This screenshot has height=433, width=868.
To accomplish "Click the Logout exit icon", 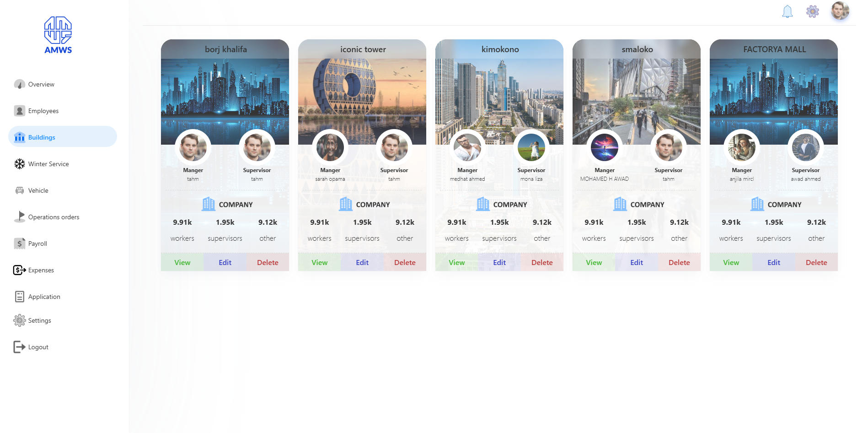I will click(x=20, y=347).
